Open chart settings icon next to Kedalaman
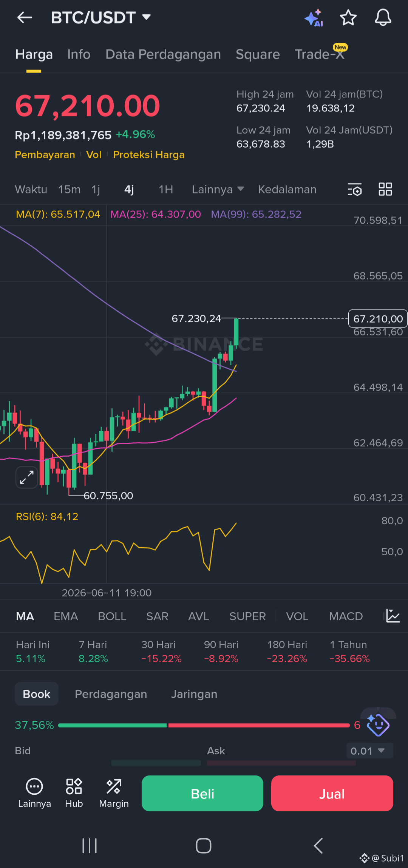 click(x=355, y=189)
